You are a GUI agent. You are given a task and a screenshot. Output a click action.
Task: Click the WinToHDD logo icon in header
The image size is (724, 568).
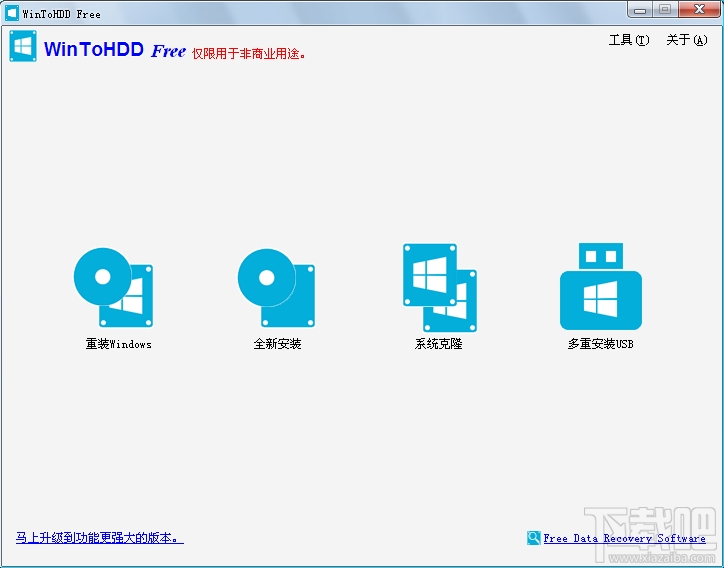point(23,46)
